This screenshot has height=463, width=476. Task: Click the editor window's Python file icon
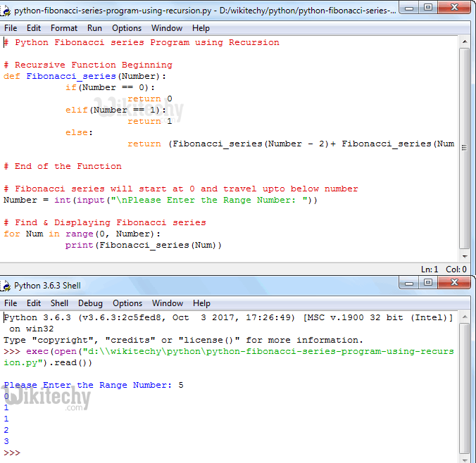(x=7, y=11)
